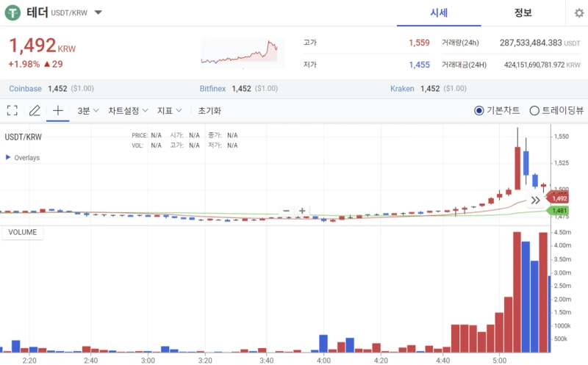Switch to the 시세 tab
588x365 pixels.
coord(440,13)
